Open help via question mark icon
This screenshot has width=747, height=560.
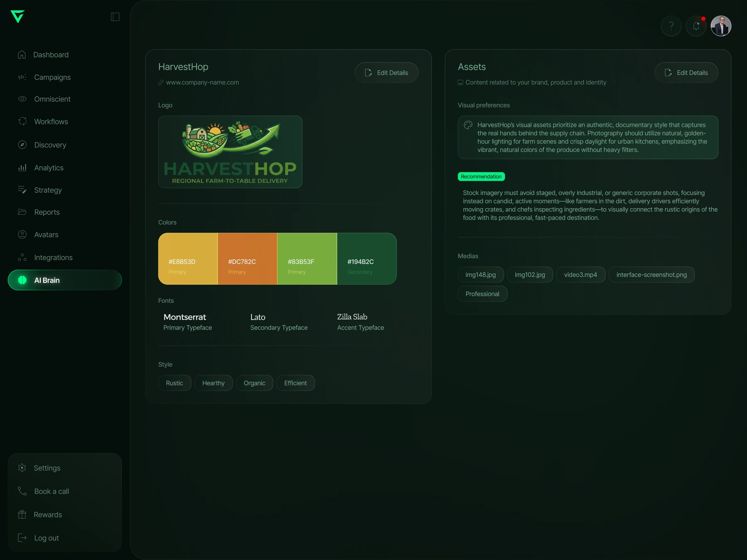671,26
